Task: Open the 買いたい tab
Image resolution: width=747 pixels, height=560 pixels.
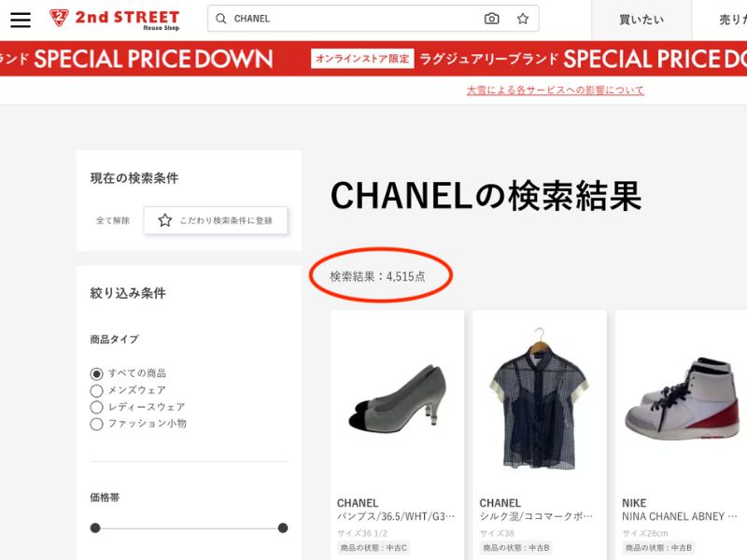Action: (641, 20)
